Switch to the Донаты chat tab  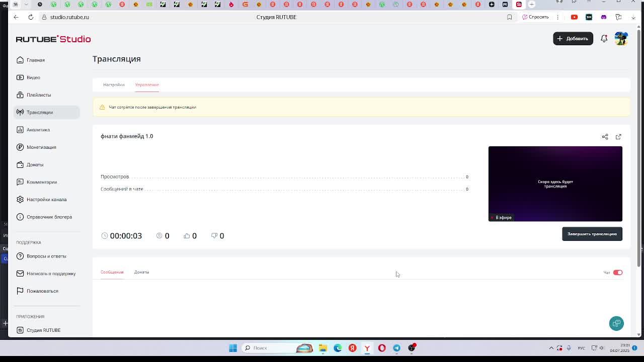[141, 272]
